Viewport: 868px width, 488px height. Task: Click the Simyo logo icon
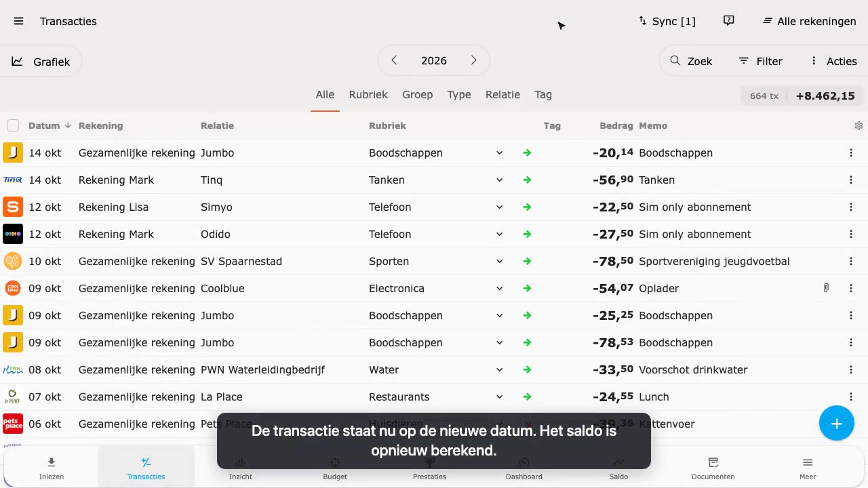[x=13, y=207]
